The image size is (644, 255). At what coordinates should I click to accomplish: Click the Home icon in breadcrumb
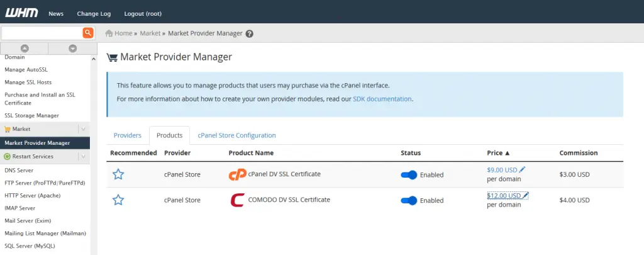(x=109, y=33)
